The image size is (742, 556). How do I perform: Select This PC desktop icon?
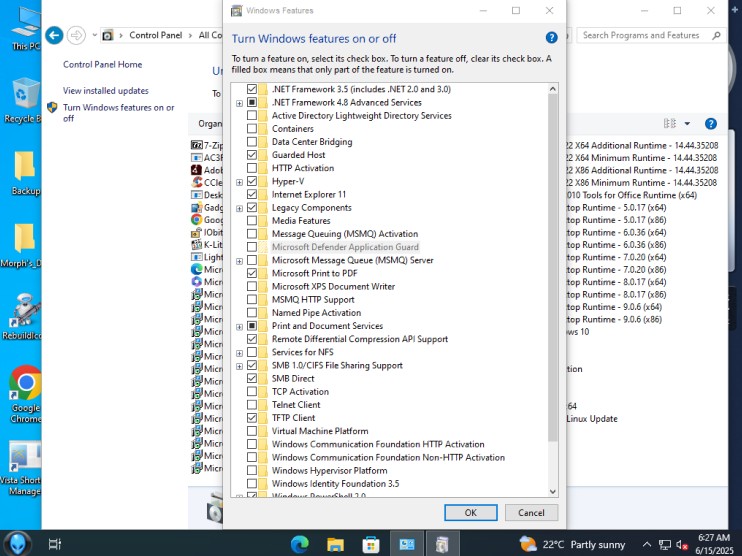[x=25, y=28]
